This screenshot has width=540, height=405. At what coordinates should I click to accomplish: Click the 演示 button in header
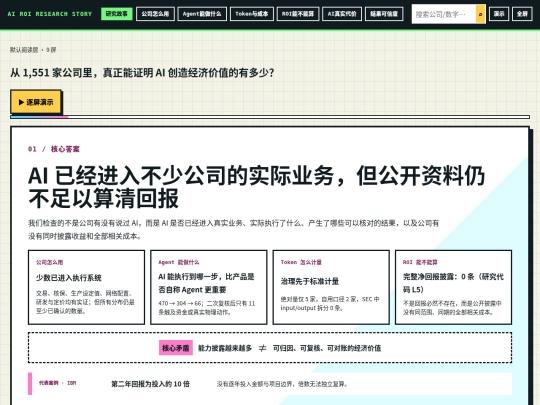tap(499, 14)
